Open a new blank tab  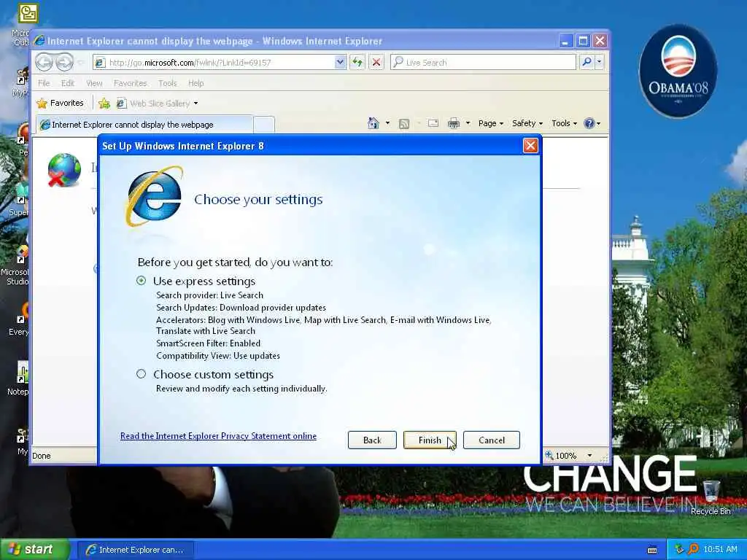264,124
